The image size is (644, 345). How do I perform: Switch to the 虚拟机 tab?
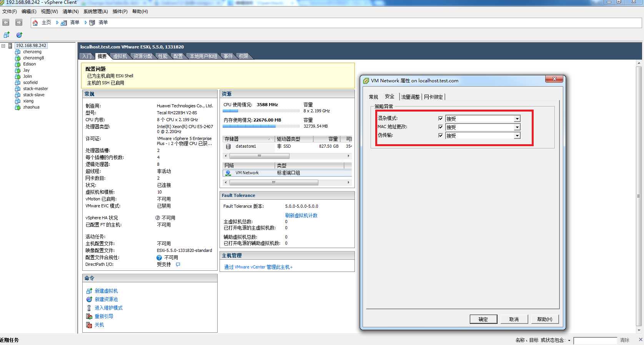coord(120,57)
